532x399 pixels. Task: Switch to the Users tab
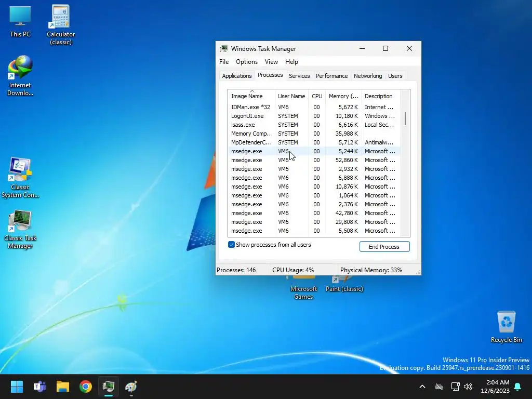[x=395, y=76]
